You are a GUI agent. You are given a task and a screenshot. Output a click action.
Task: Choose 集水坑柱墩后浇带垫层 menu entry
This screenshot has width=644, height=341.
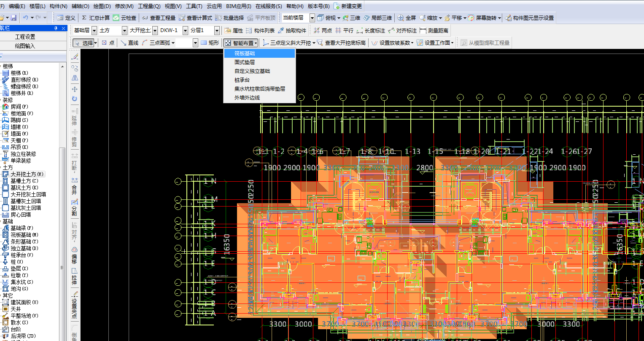(259, 89)
